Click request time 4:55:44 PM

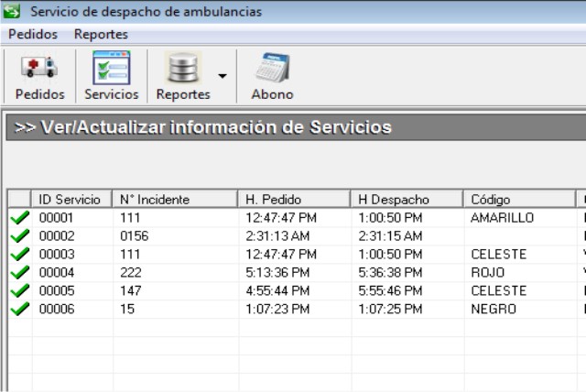tap(277, 290)
